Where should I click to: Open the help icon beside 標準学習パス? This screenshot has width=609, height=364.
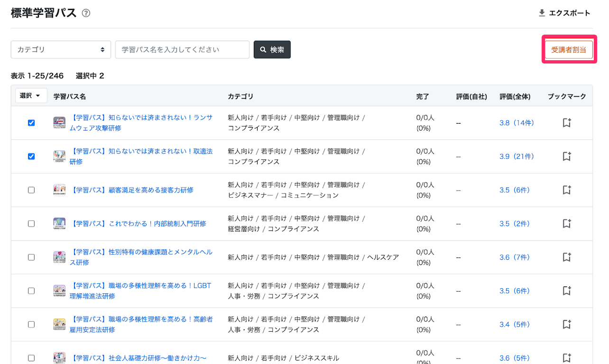(86, 13)
